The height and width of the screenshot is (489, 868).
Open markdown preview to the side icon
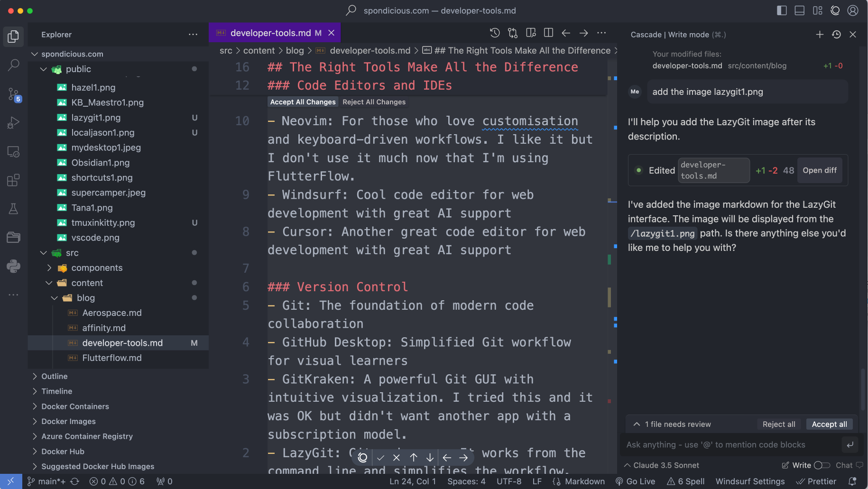tap(531, 33)
